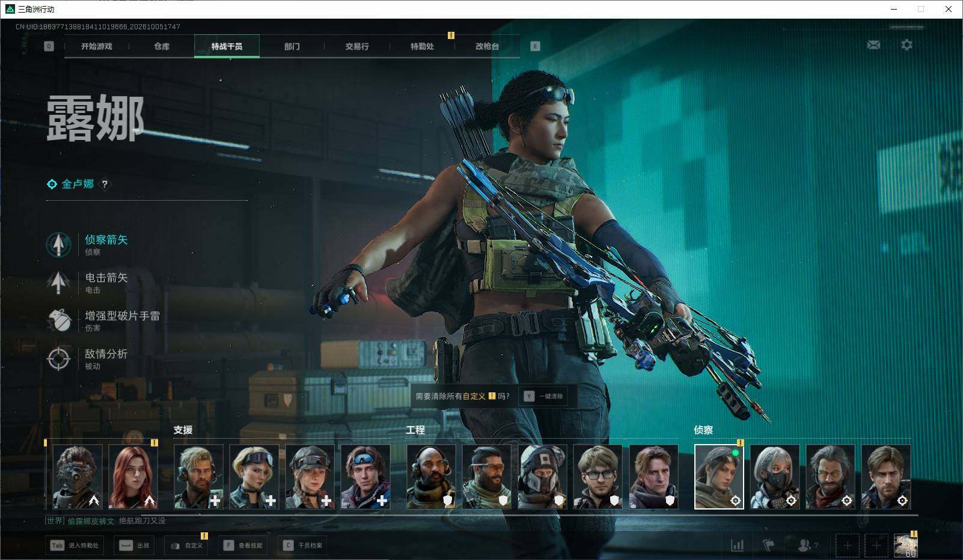
Task: Open the 仓库 tab
Action: tap(162, 46)
